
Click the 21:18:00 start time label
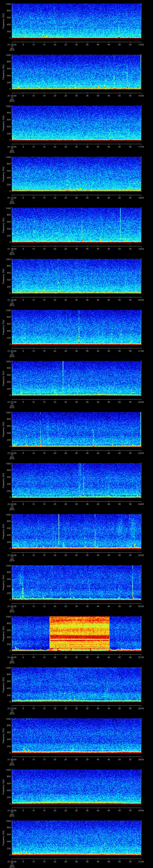pyautogui.click(x=12, y=249)
